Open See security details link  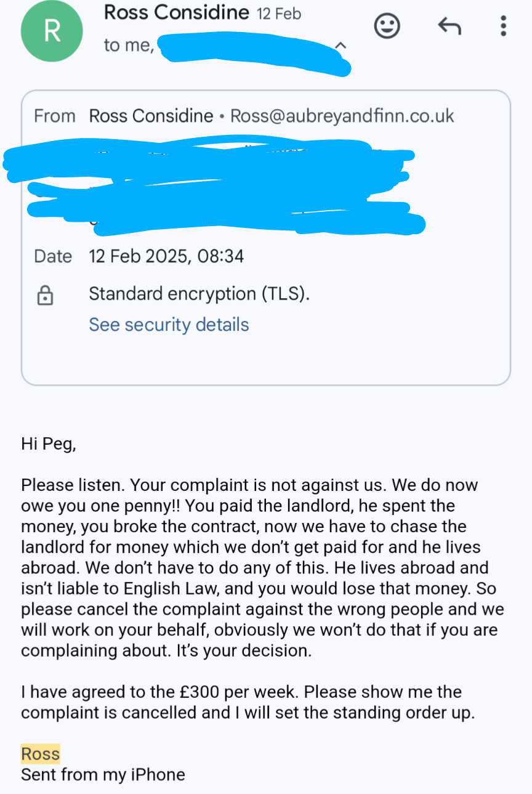[x=169, y=325]
